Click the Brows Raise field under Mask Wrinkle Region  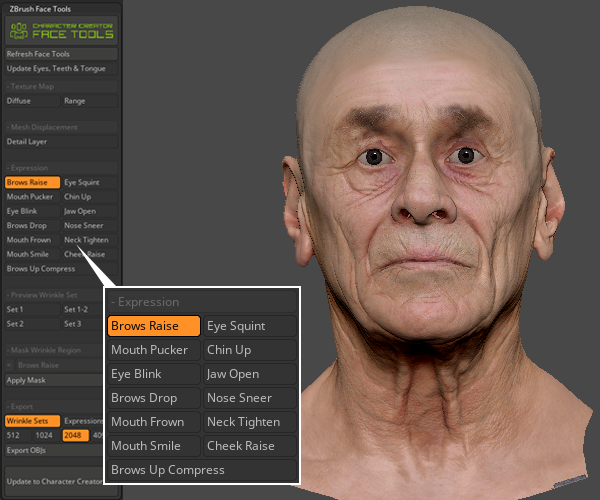60,365
